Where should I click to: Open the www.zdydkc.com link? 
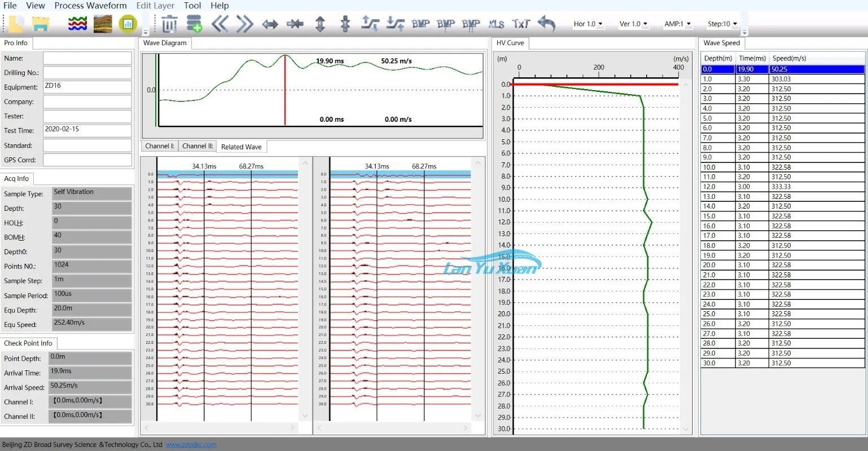coord(191,445)
